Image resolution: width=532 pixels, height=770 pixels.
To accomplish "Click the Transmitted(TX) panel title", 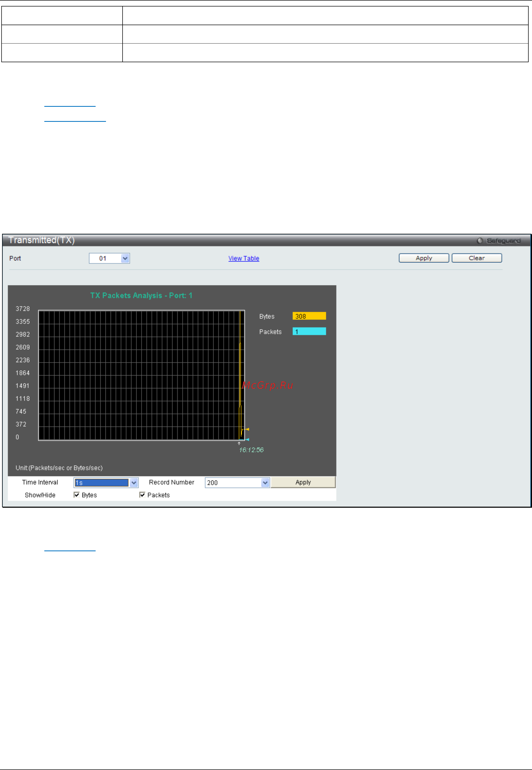I will [41, 240].
